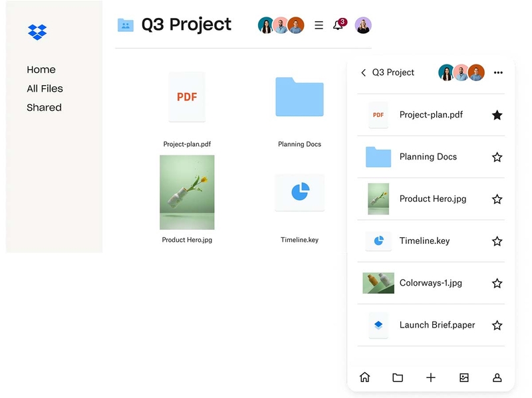This screenshot has height=398, width=532.
Task: Tap the plus add button in bottom bar
Action: 431,377
